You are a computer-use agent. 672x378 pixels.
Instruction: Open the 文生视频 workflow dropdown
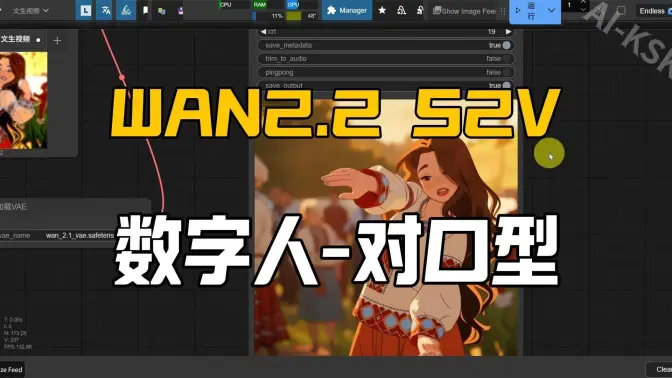30,10
